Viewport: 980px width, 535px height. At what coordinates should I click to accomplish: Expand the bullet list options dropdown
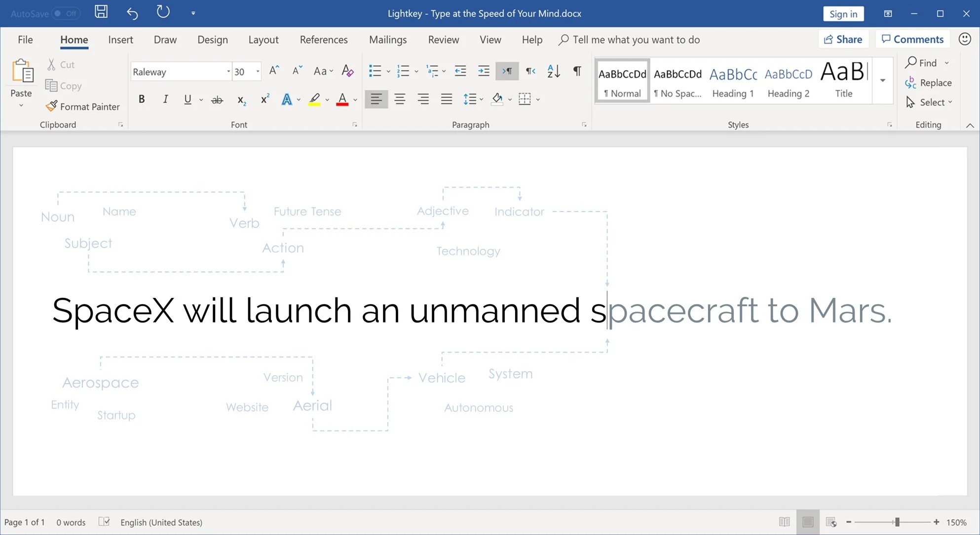point(388,71)
